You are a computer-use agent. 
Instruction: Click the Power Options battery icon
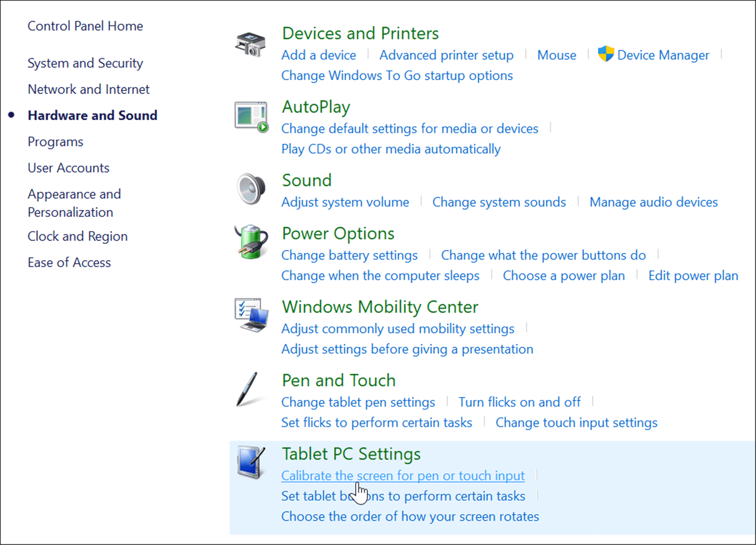click(251, 242)
